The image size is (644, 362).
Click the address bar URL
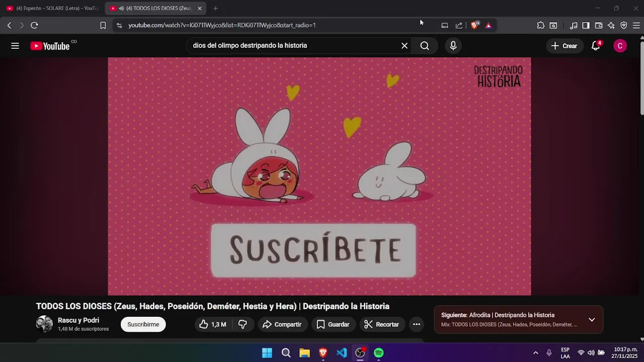(222, 25)
